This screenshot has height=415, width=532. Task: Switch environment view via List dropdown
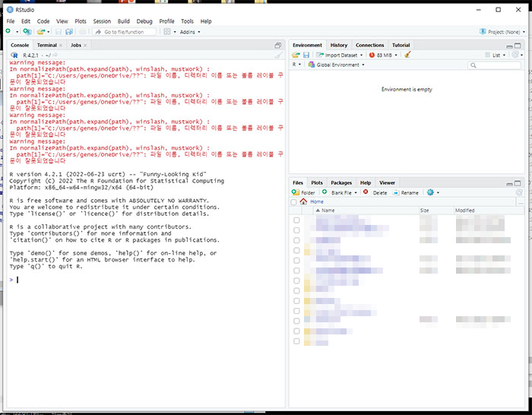point(496,55)
